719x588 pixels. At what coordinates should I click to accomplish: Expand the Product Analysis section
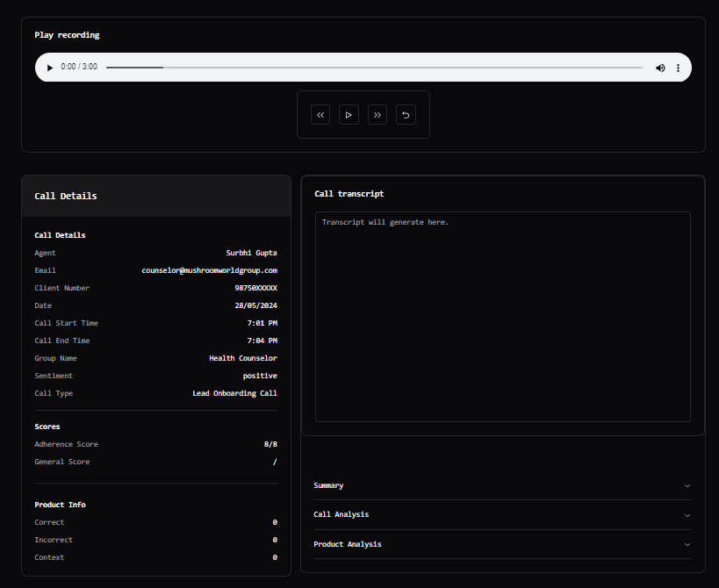coord(502,544)
